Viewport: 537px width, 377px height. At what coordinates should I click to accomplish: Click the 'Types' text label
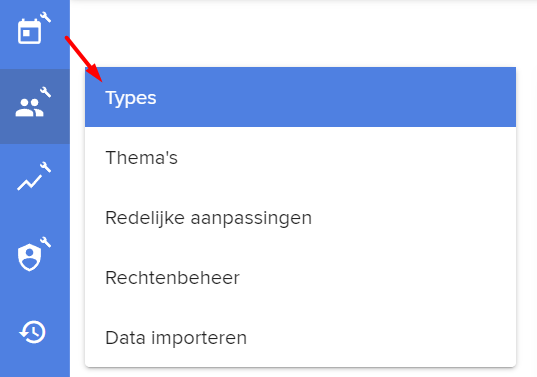[131, 99]
